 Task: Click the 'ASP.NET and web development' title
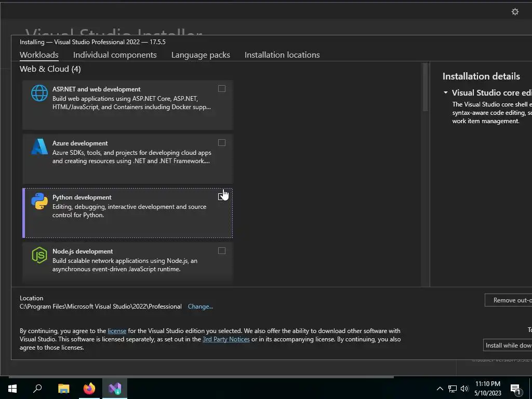96,89
